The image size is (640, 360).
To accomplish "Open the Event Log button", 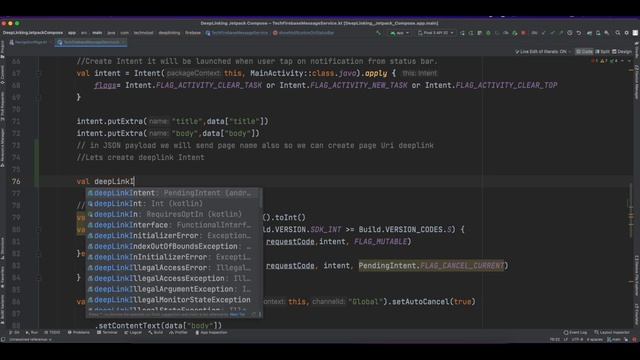I will pyautogui.click(x=575, y=333).
